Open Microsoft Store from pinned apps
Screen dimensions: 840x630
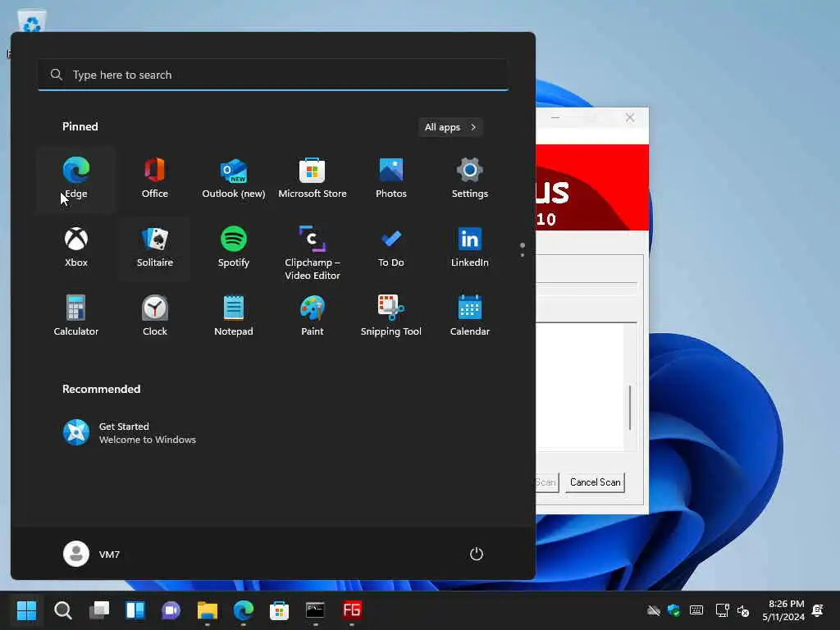[313, 179]
